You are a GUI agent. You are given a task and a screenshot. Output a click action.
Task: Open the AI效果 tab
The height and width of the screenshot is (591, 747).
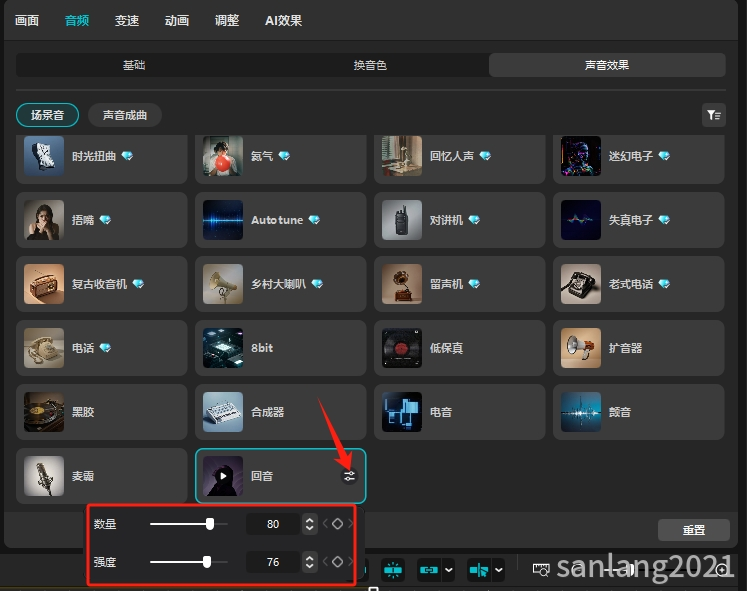pos(283,20)
